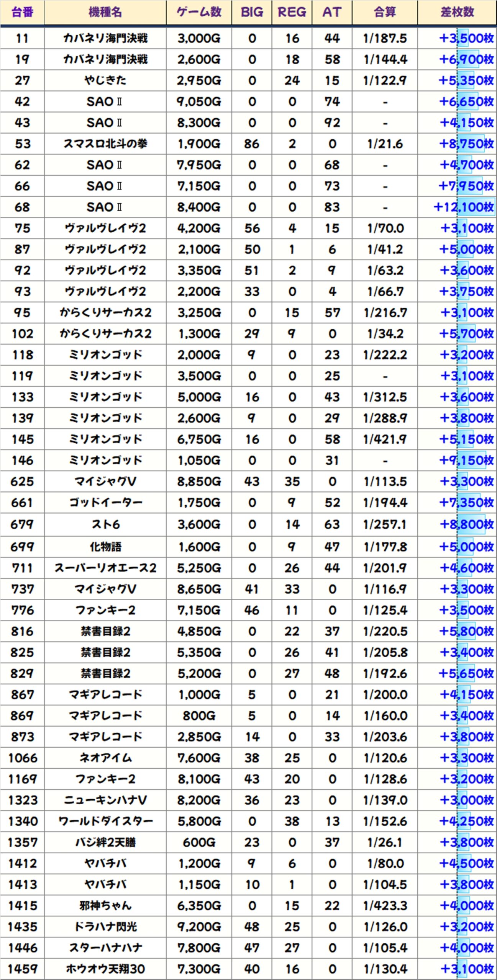Click the "+5,350枚" difference value
The width and height of the screenshot is (497, 980).
pos(466,80)
